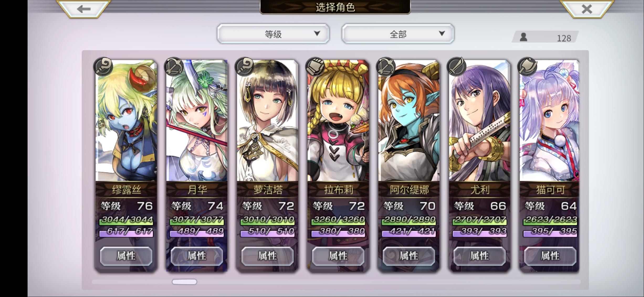Screen dimensions: 644x297
Task: Click the staff class icon on 萝洁塔
Action: click(244, 67)
